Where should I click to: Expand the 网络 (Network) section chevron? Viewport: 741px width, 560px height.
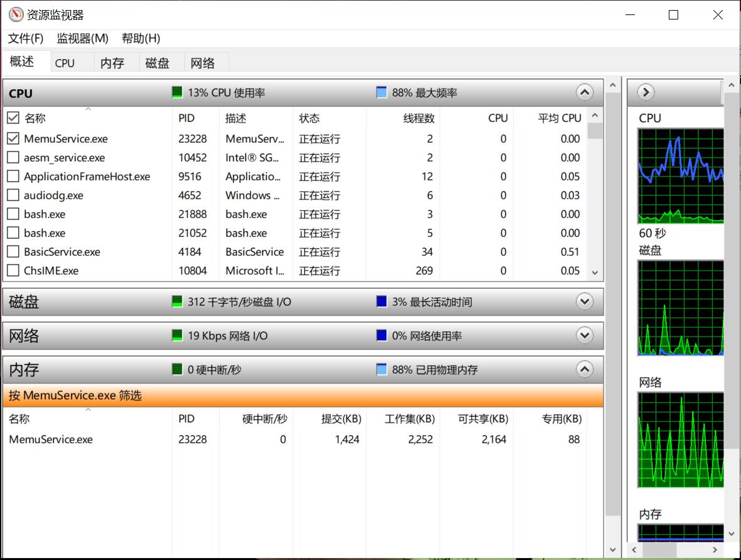coord(584,336)
